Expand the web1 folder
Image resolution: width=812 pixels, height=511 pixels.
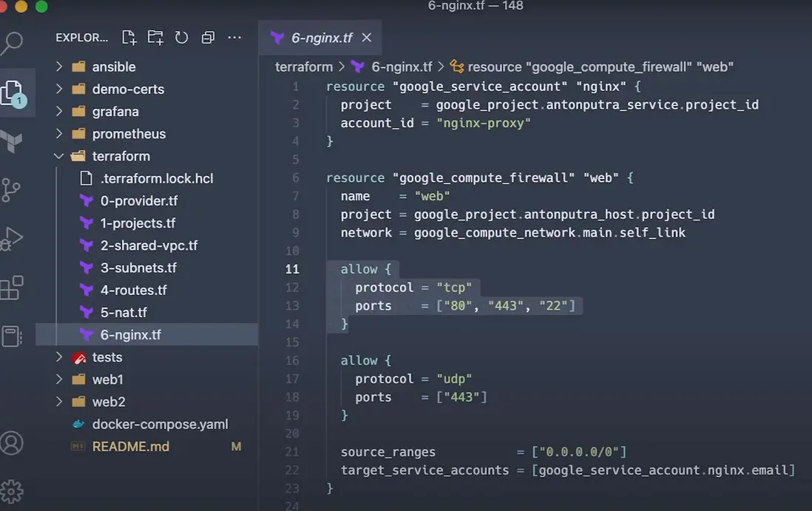59,379
